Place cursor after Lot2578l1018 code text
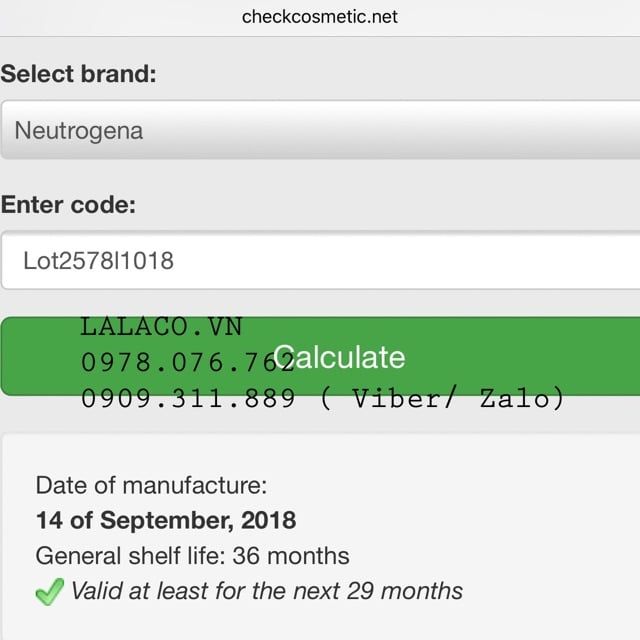Image resolution: width=640 pixels, height=640 pixels. pos(176,261)
